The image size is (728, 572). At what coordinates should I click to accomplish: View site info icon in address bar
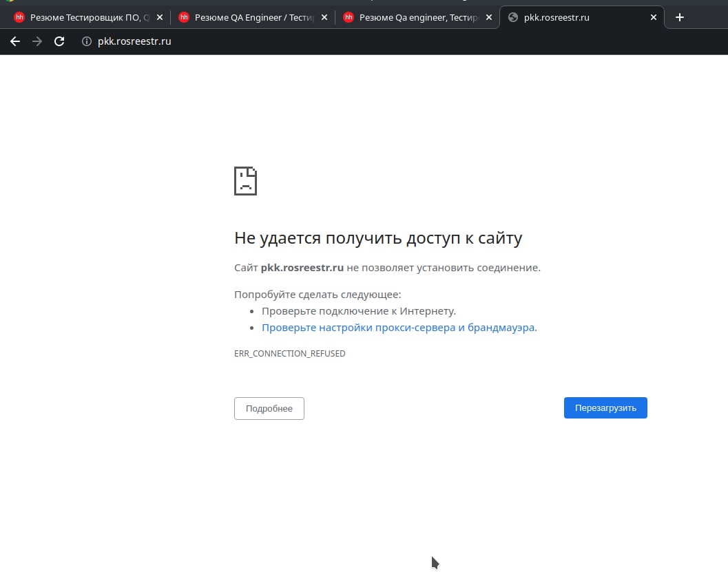tap(86, 41)
